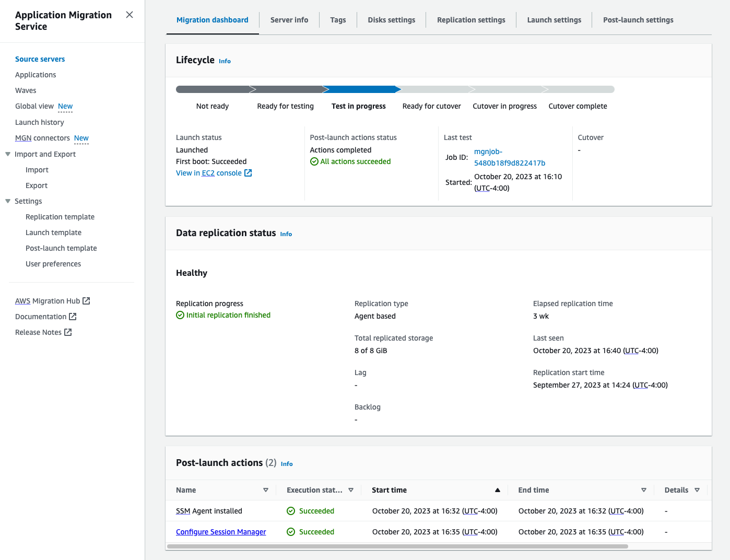Open the Replication settings tab
The height and width of the screenshot is (560, 730).
pos(471,20)
